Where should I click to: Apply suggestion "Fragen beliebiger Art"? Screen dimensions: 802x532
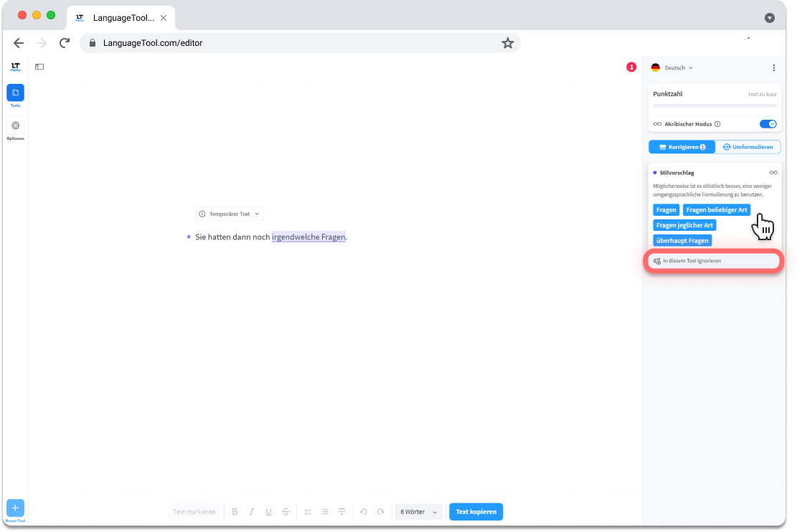tap(717, 210)
